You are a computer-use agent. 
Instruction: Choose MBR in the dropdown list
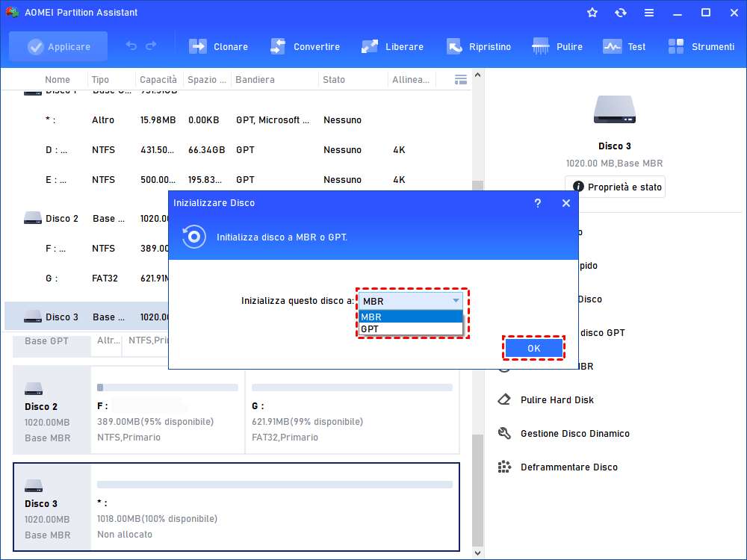(x=411, y=317)
